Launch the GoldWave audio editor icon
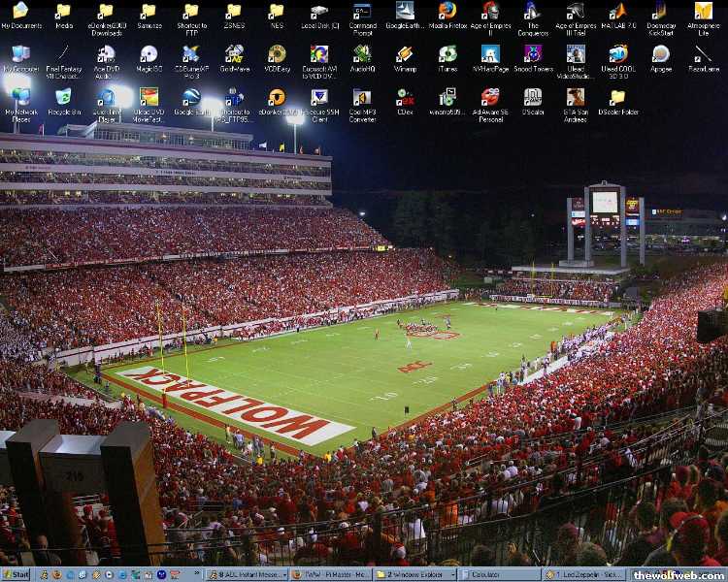This screenshot has height=582, width=728. [x=234, y=54]
